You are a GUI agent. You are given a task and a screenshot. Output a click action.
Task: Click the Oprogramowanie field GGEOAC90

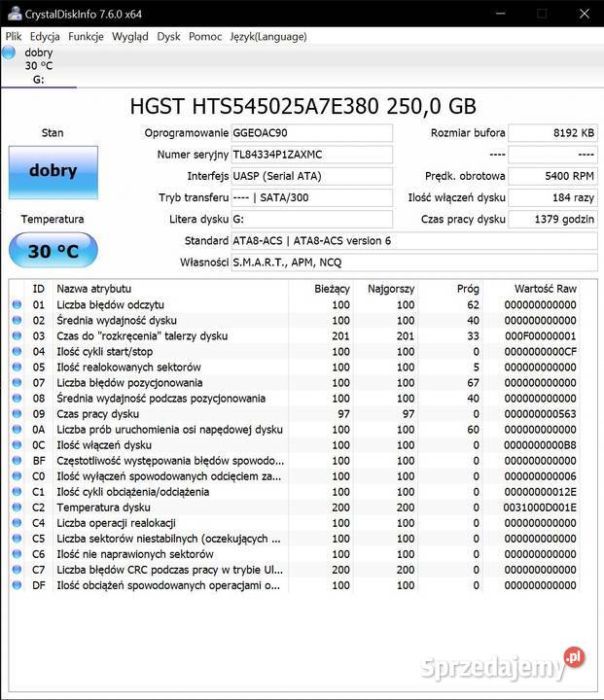tap(312, 133)
